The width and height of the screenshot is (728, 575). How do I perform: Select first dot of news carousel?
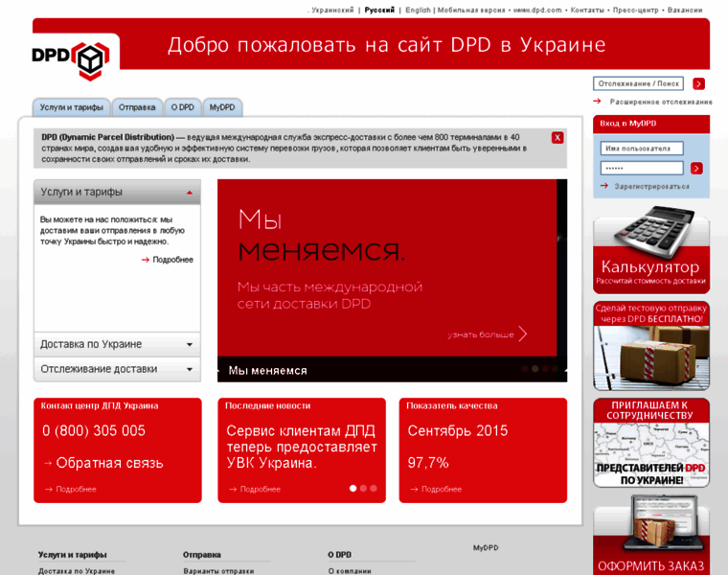[x=353, y=489]
